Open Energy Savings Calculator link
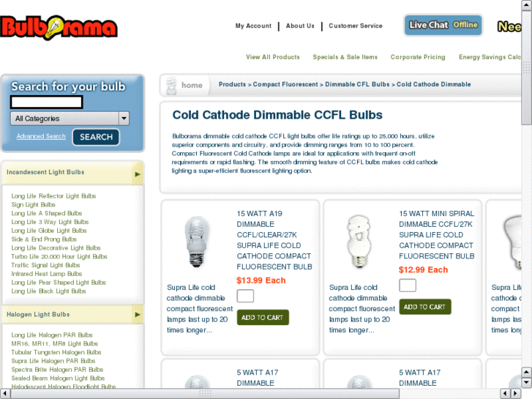The width and height of the screenshot is (532, 399). pos(490,57)
